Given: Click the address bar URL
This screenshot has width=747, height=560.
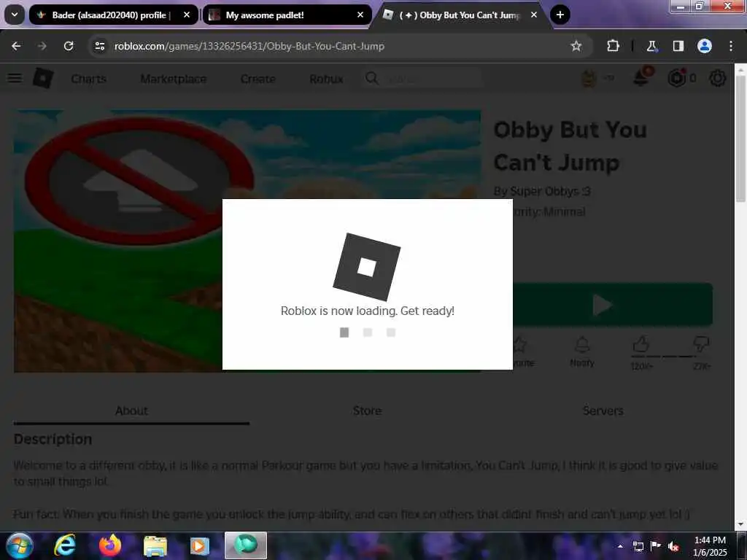Looking at the screenshot, I should [249, 46].
